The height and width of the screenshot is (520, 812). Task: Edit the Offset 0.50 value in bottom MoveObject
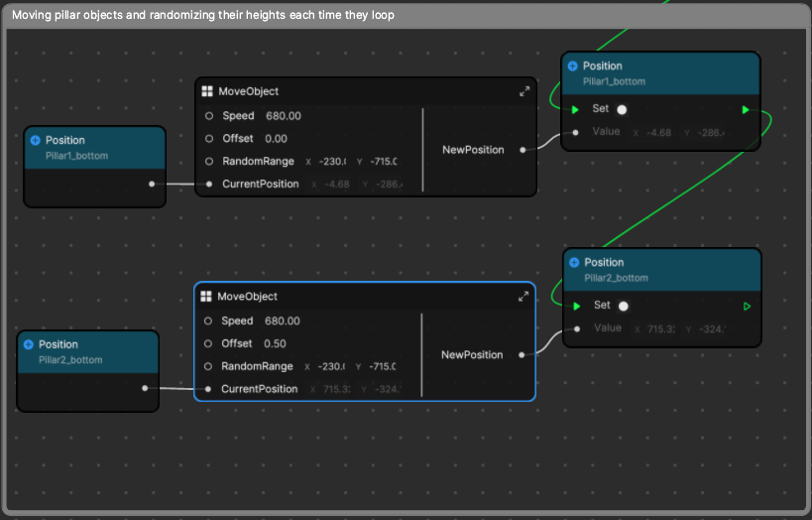pos(276,343)
